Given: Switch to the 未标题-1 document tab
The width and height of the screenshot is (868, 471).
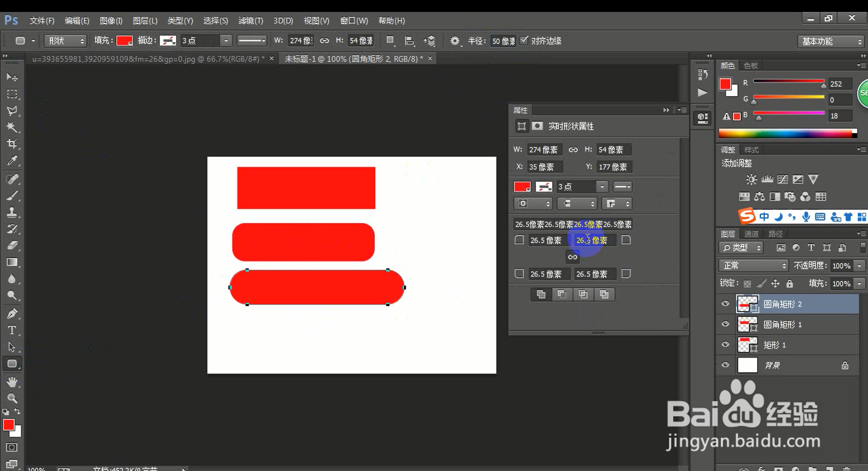Looking at the screenshot, I should [353, 59].
